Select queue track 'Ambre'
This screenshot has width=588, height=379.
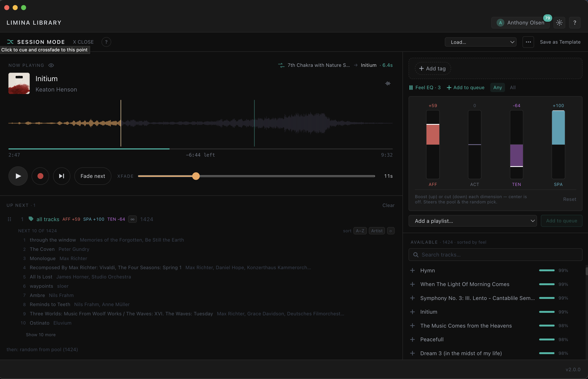[x=37, y=295]
